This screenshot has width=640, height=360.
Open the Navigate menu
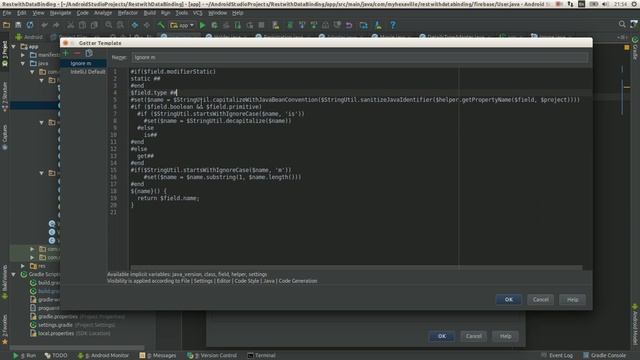tap(60, 13)
